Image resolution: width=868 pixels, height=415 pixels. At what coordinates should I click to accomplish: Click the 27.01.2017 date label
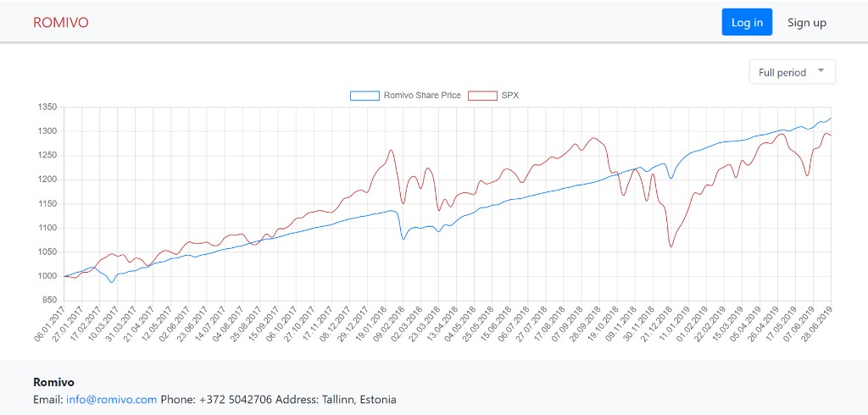68,324
